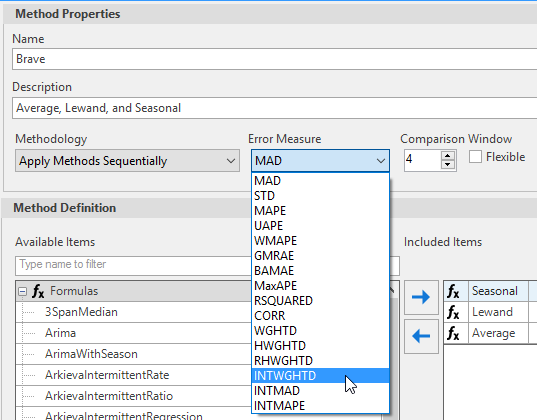The width and height of the screenshot is (537, 420).
Task: Close the Error Measure dropdown arrow
Action: 380,161
